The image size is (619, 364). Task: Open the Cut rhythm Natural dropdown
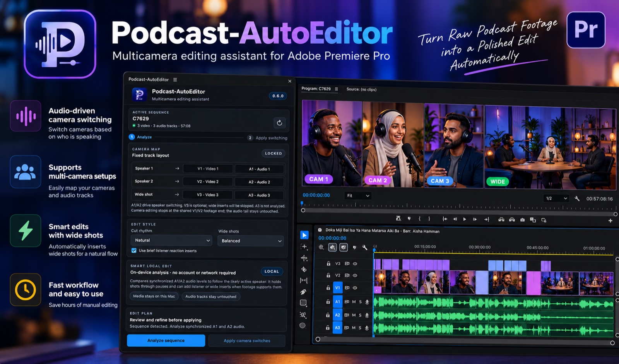pos(171,241)
